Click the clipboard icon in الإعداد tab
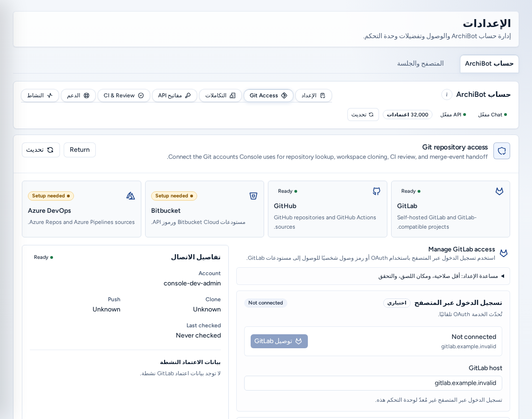 pyautogui.click(x=323, y=95)
